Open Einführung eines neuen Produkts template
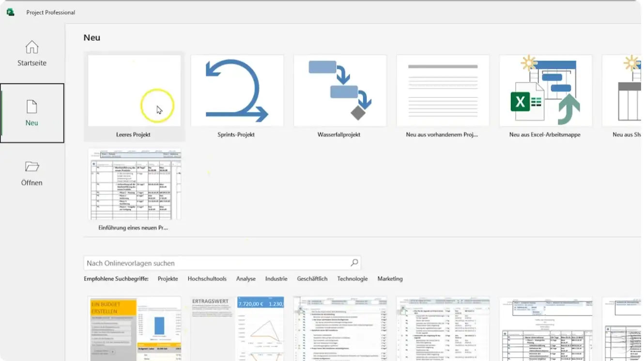The width and height of the screenshot is (644, 361). click(134, 185)
